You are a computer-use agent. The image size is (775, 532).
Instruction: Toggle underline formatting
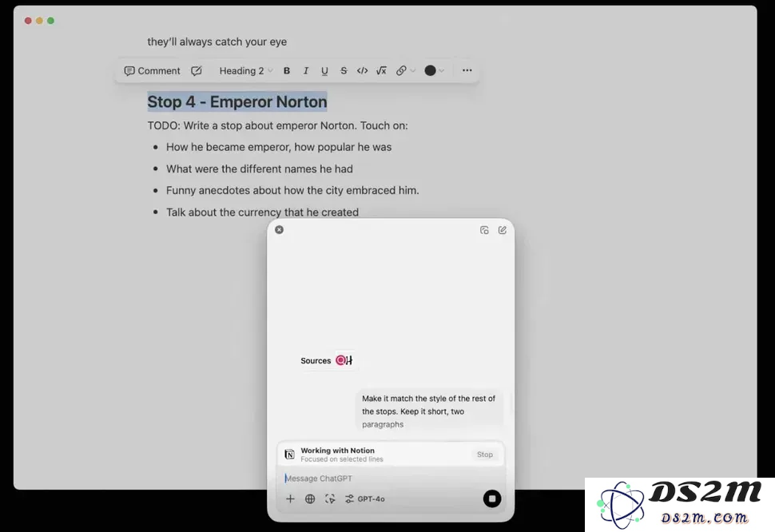point(324,70)
